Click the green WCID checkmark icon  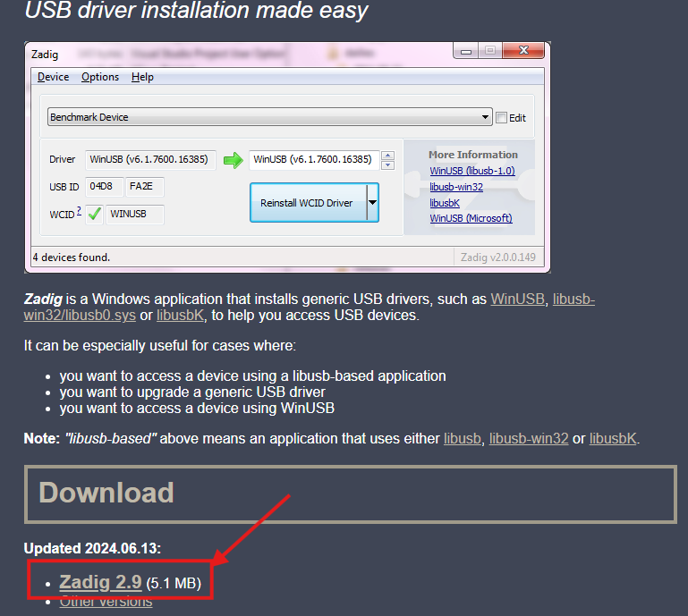pyautogui.click(x=94, y=214)
